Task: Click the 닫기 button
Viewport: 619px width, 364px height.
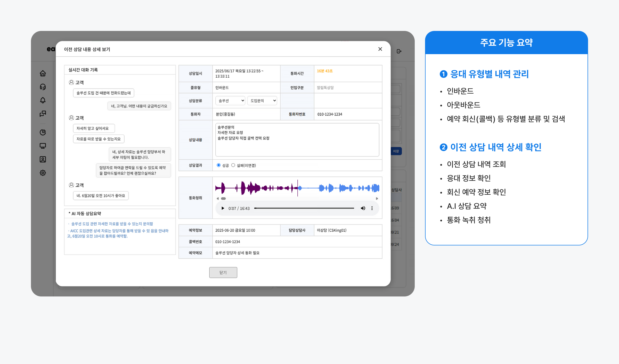Action: coord(223,272)
